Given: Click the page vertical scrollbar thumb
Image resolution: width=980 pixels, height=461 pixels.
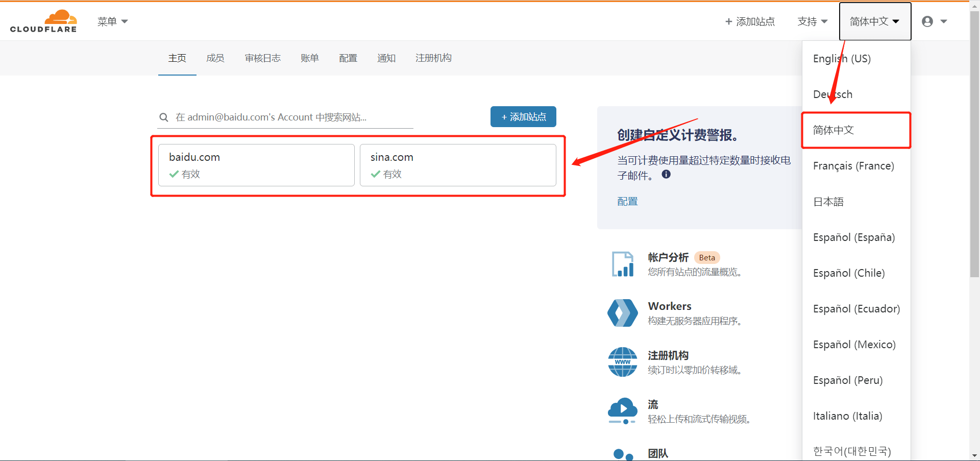Looking at the screenshot, I should pos(974,144).
